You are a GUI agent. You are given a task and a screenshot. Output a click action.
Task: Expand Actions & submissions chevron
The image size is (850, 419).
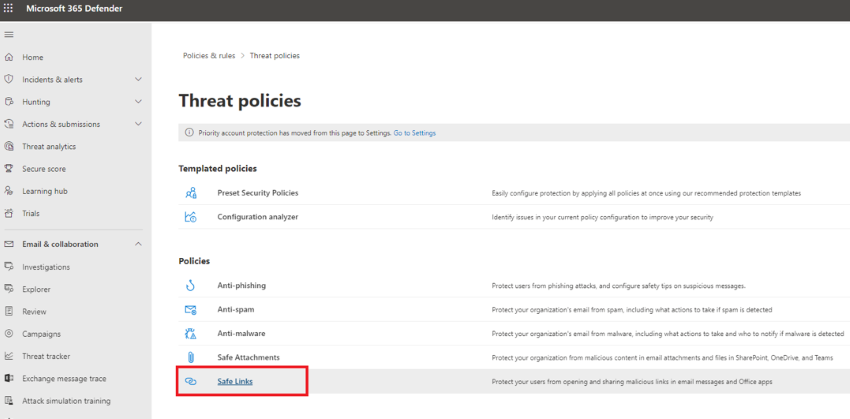click(x=138, y=124)
